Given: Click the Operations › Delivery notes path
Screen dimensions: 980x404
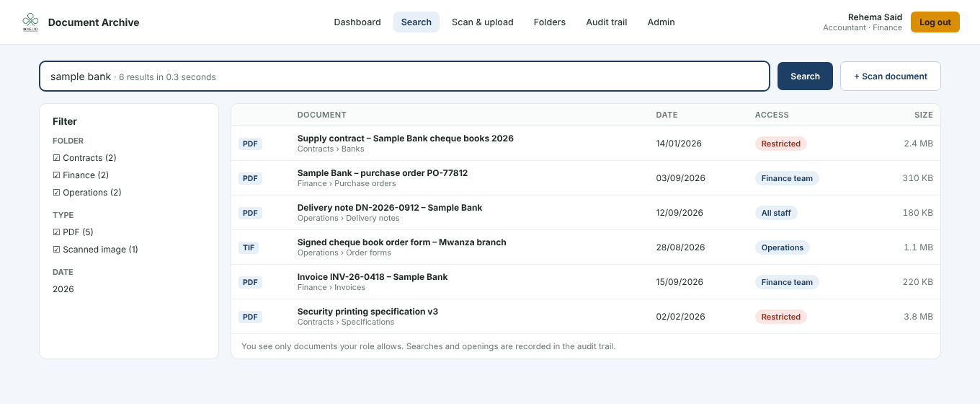Looking at the screenshot, I should tap(349, 218).
